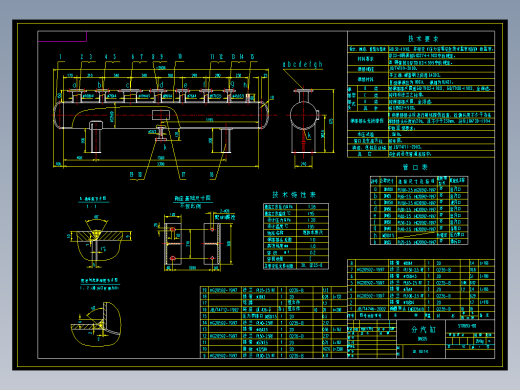Select the magenta rectangle in the corner
The height and width of the screenshot is (390, 520).
[62, 36]
